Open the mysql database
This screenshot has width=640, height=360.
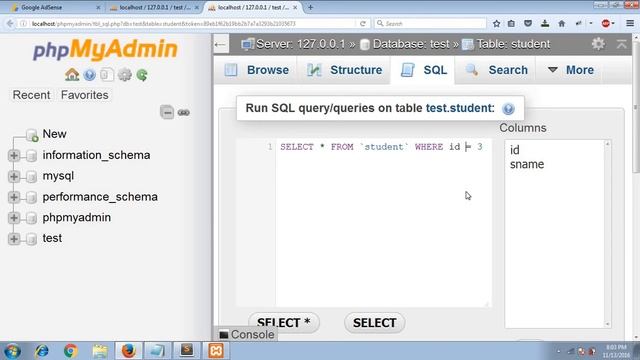point(58,176)
